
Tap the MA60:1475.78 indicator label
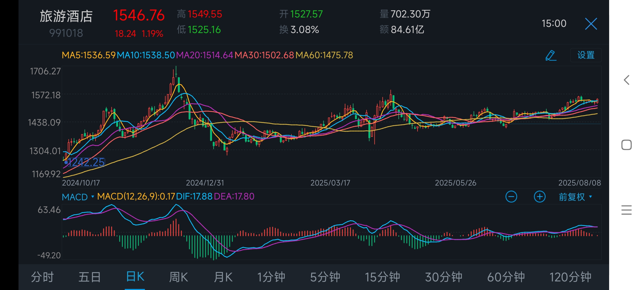(x=324, y=55)
